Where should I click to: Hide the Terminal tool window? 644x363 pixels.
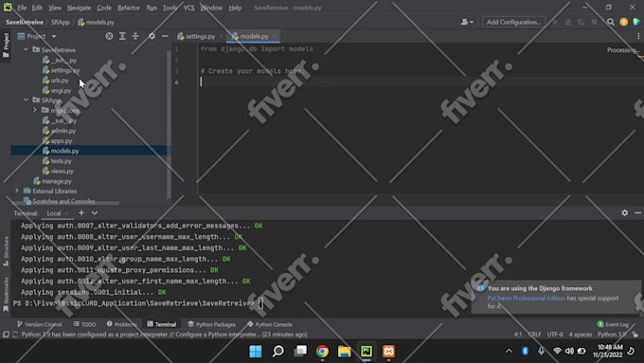(x=637, y=213)
